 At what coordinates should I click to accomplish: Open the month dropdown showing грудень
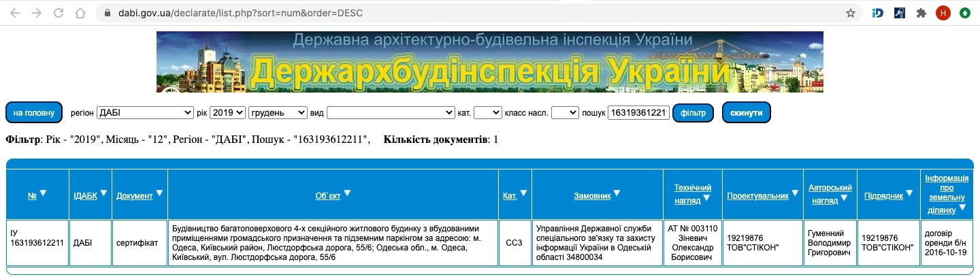click(278, 112)
